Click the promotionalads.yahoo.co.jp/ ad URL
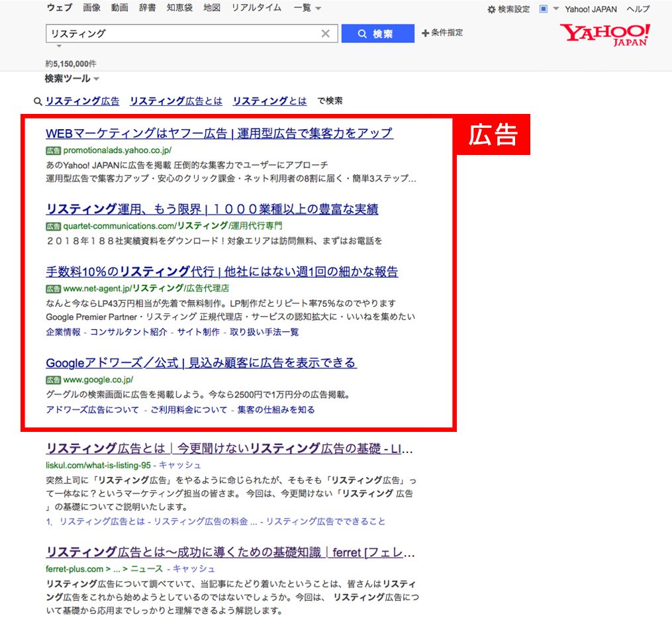 (117, 150)
